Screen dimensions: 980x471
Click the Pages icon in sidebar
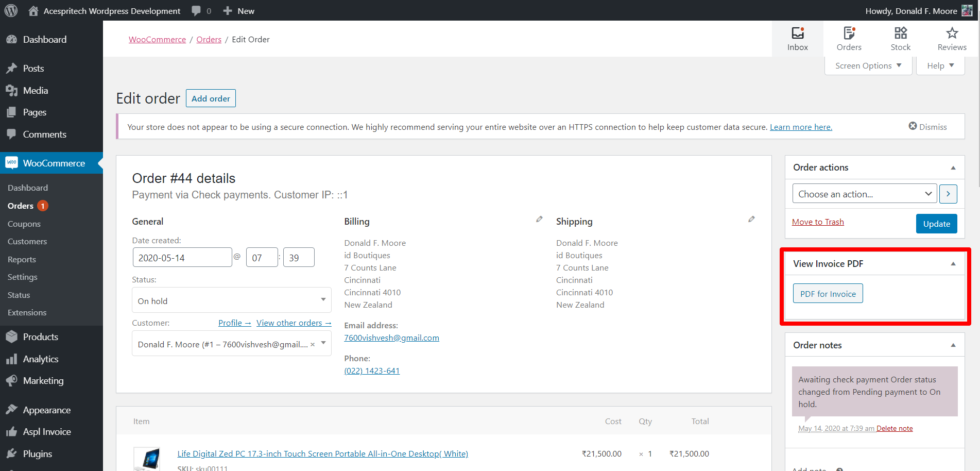click(11, 112)
